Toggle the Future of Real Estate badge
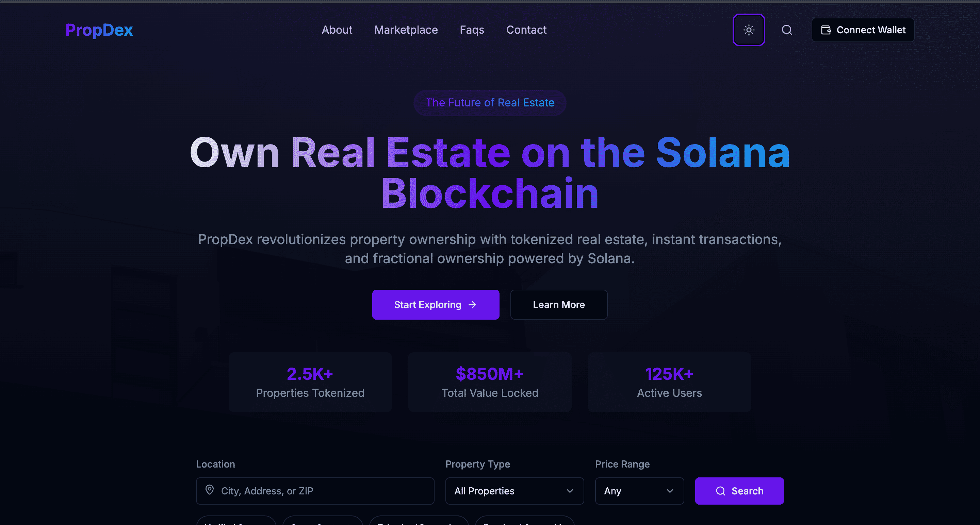 [490, 103]
